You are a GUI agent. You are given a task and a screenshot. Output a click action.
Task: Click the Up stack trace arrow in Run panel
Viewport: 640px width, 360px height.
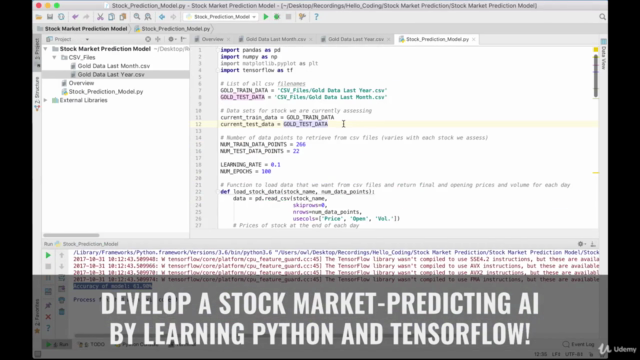(x=62, y=255)
